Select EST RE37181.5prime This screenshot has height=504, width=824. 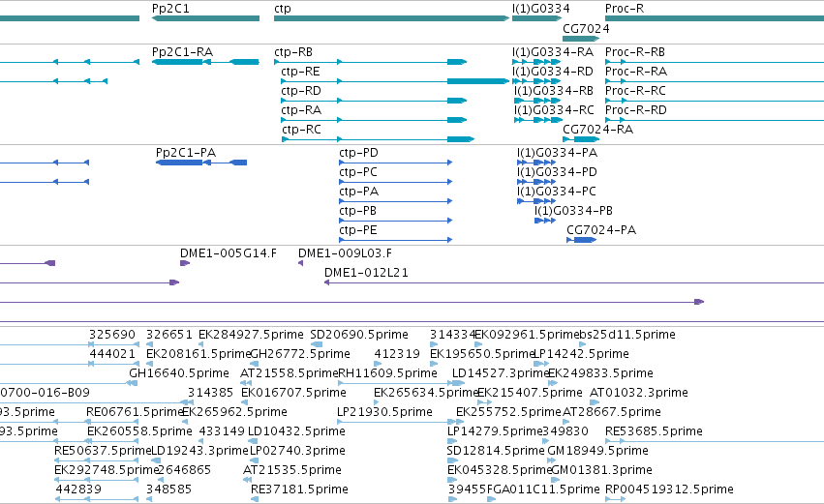[x=299, y=490]
